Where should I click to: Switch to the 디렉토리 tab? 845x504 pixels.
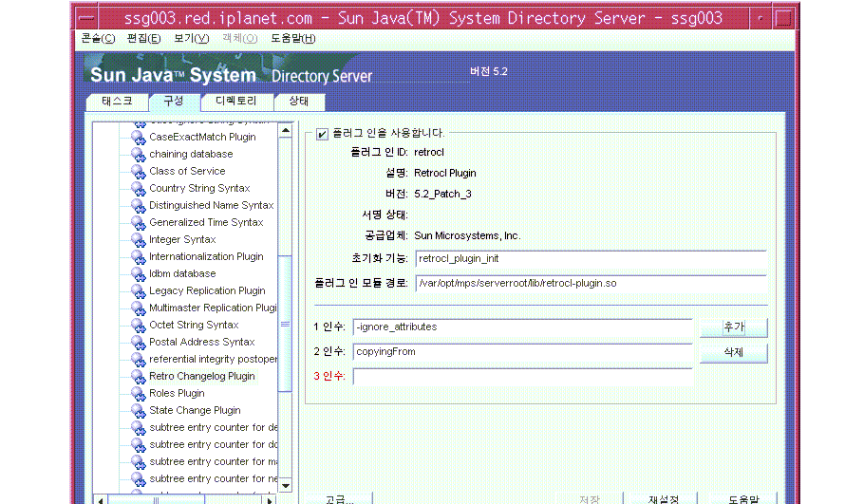coord(236,102)
